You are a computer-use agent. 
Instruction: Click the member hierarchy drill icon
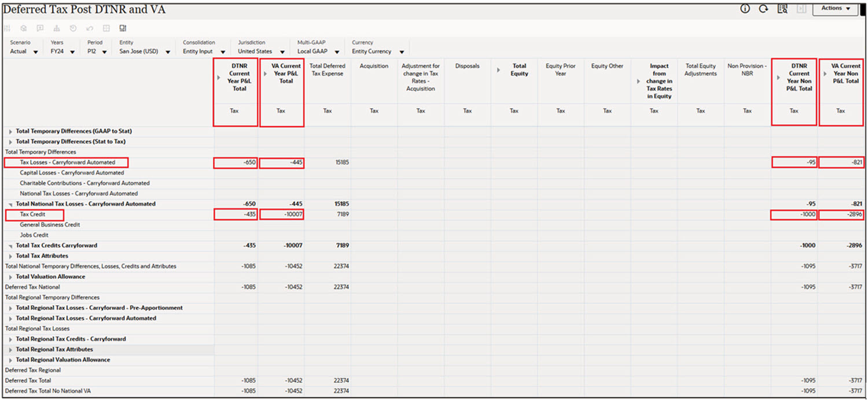(x=56, y=28)
